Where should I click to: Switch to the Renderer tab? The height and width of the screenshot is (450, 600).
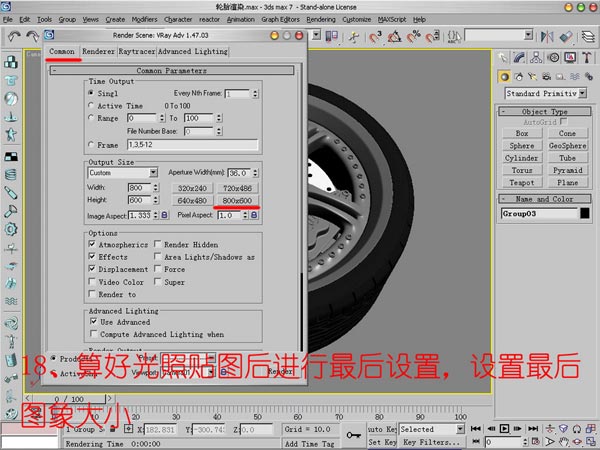(98, 51)
